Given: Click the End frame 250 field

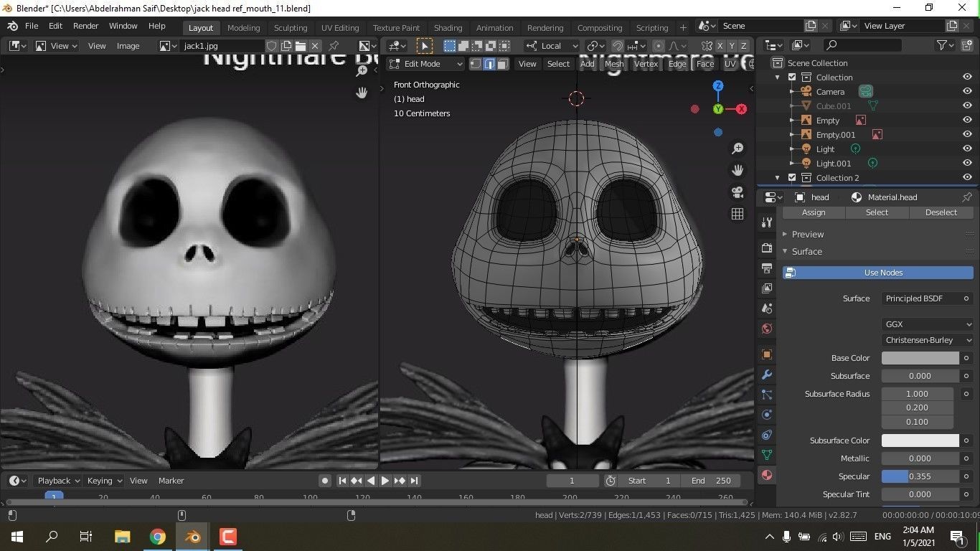Looking at the screenshot, I should [x=712, y=481].
